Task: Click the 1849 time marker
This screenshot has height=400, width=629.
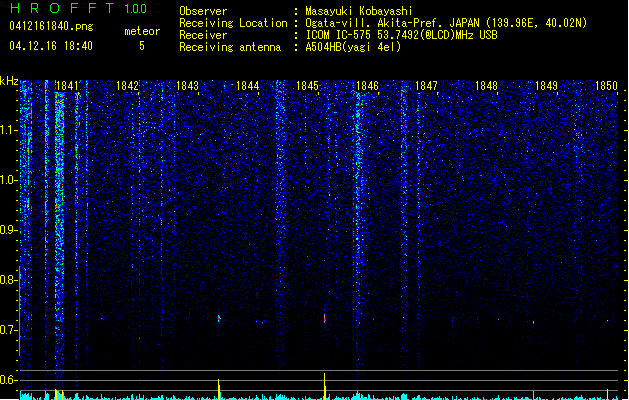Action: 546,86
